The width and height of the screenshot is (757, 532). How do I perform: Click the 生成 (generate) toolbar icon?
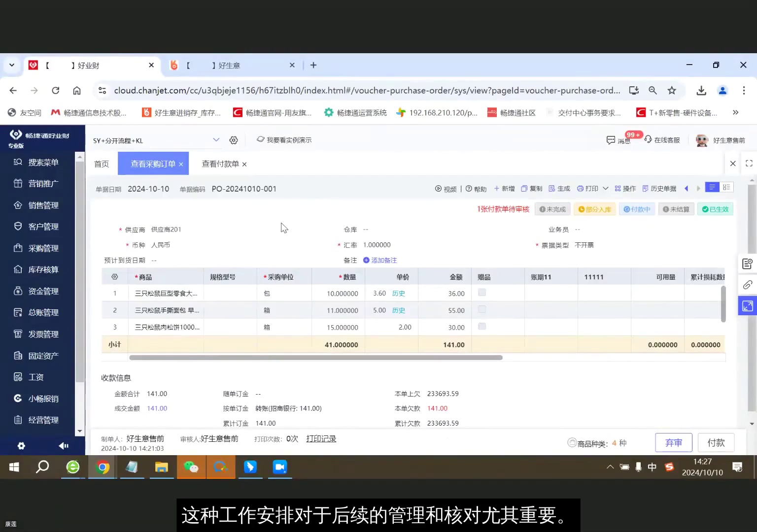pos(559,188)
